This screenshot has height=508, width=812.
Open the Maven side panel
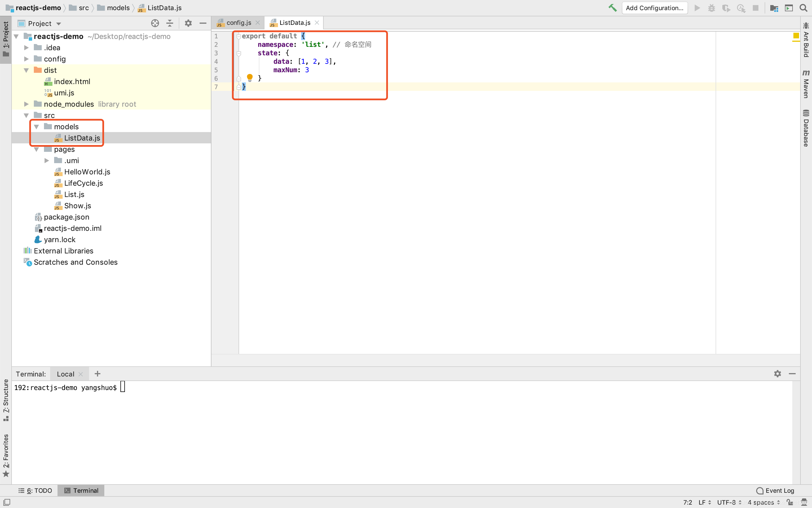coord(806,84)
